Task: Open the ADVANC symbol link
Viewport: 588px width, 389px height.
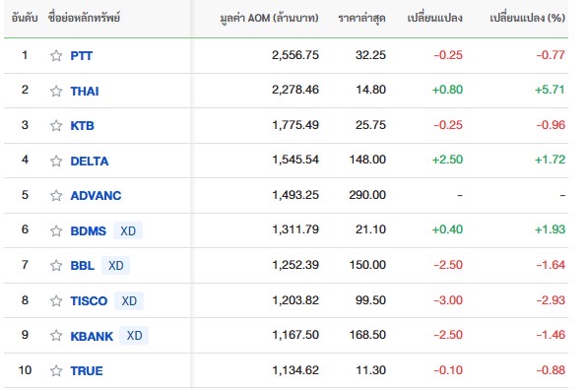Action: point(96,195)
